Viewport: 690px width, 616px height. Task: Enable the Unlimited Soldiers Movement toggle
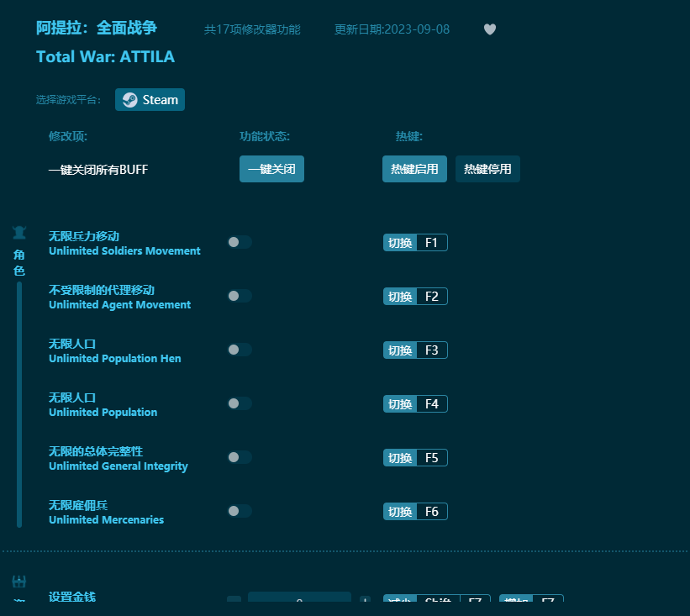tap(239, 241)
